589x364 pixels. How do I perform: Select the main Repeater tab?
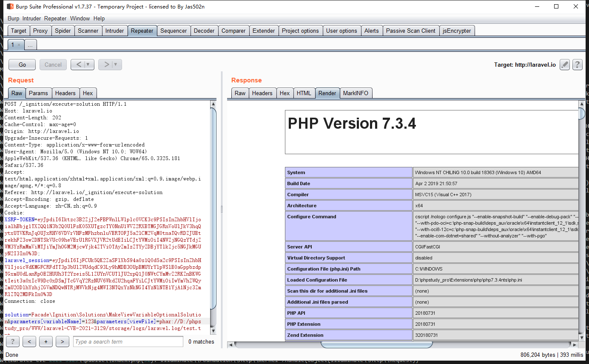[x=142, y=31]
